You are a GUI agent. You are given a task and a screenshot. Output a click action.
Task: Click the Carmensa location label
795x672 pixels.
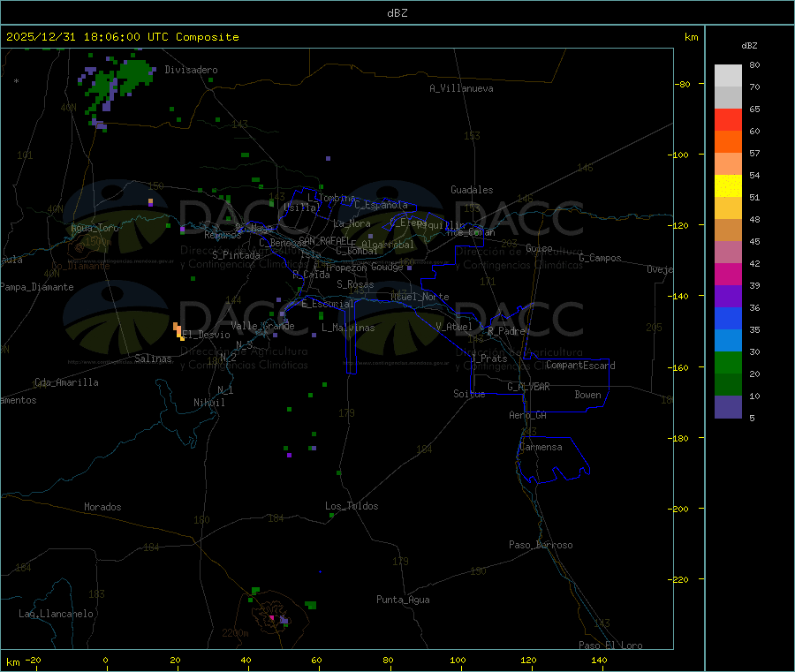[541, 447]
